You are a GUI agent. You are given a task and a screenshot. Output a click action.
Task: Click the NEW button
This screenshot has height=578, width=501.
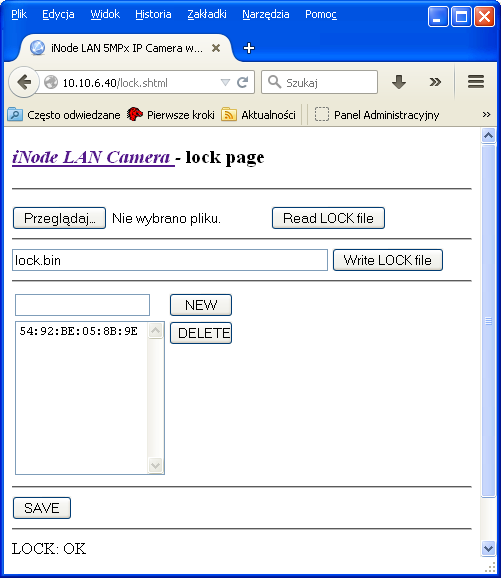coord(201,305)
